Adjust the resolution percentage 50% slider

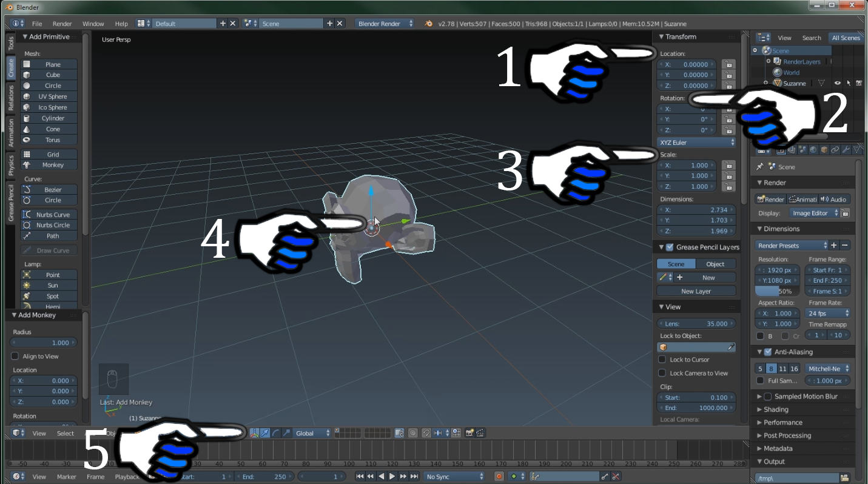778,292
